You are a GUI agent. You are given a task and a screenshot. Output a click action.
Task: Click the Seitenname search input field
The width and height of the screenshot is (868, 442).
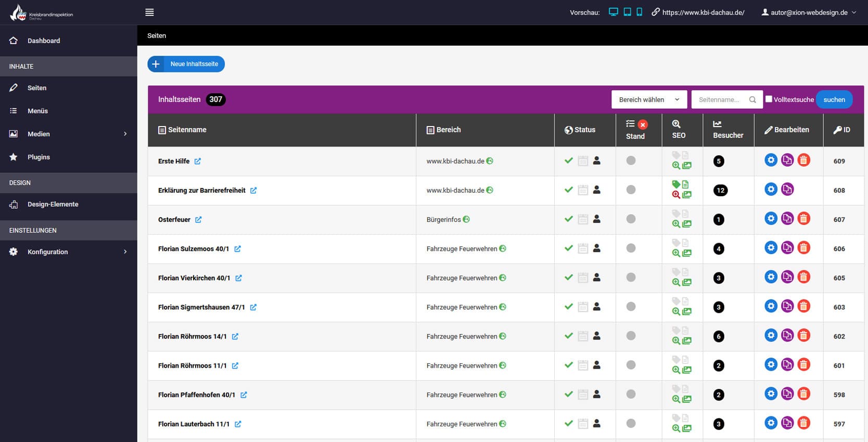721,99
